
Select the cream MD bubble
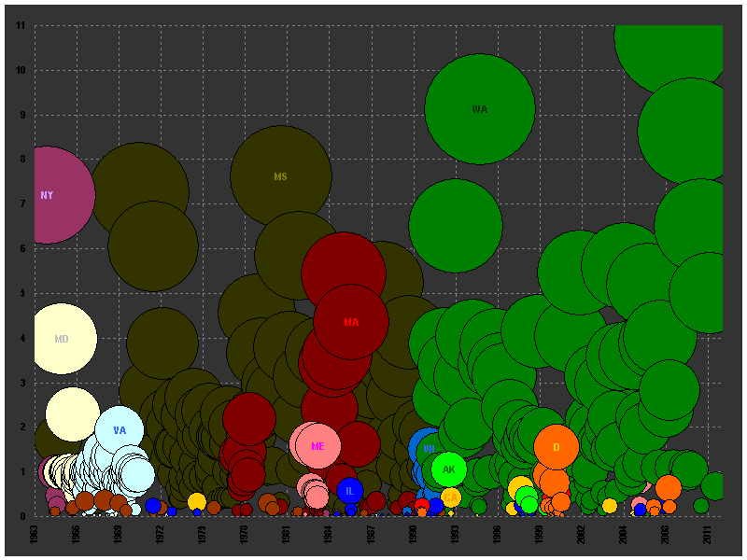(62, 339)
